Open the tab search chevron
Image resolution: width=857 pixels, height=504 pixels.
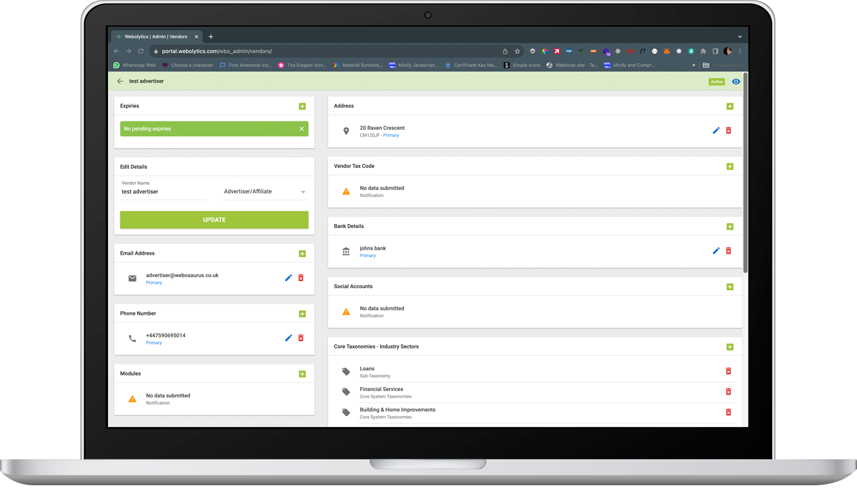[739, 36]
